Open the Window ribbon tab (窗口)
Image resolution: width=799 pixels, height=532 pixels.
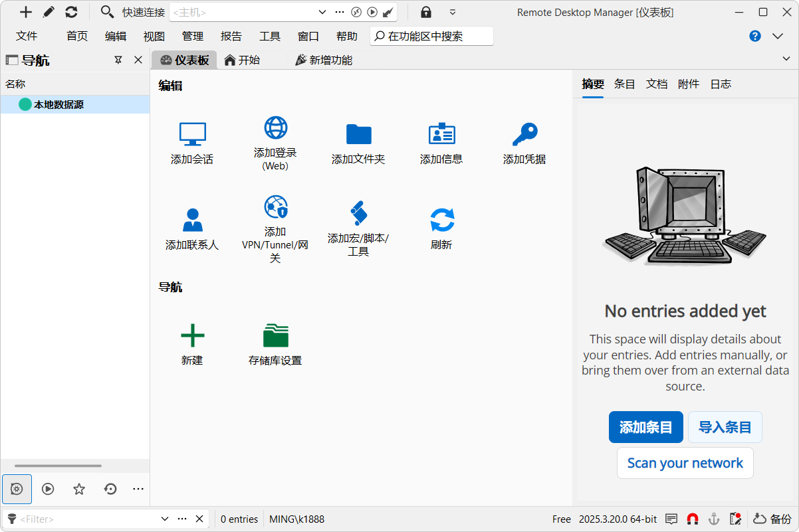(308, 36)
